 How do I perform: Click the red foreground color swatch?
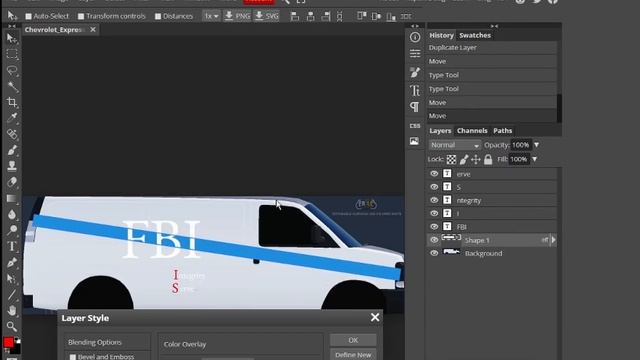coord(9,342)
